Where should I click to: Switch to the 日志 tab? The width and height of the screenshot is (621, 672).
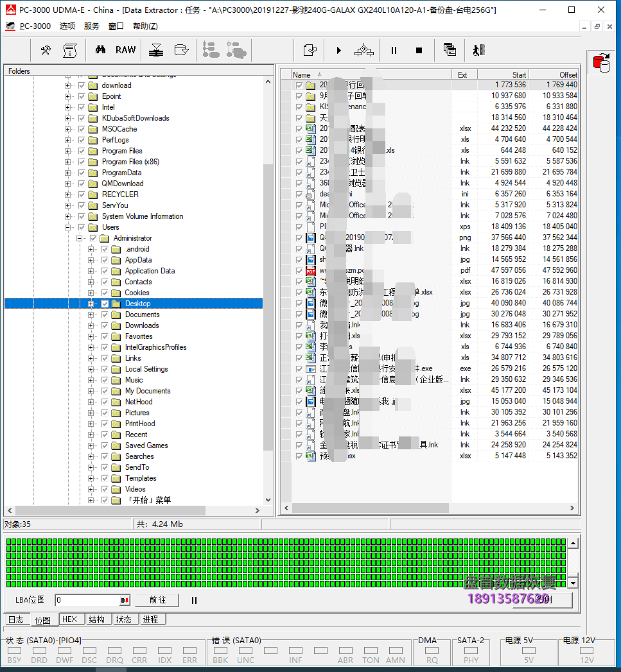16,620
